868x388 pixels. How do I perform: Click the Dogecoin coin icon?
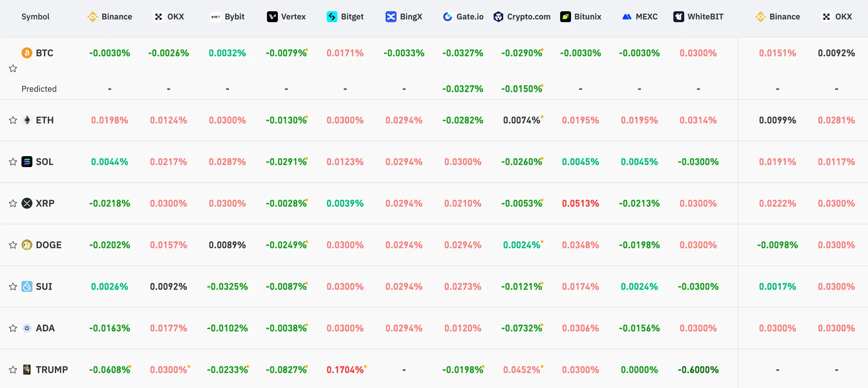(27, 245)
